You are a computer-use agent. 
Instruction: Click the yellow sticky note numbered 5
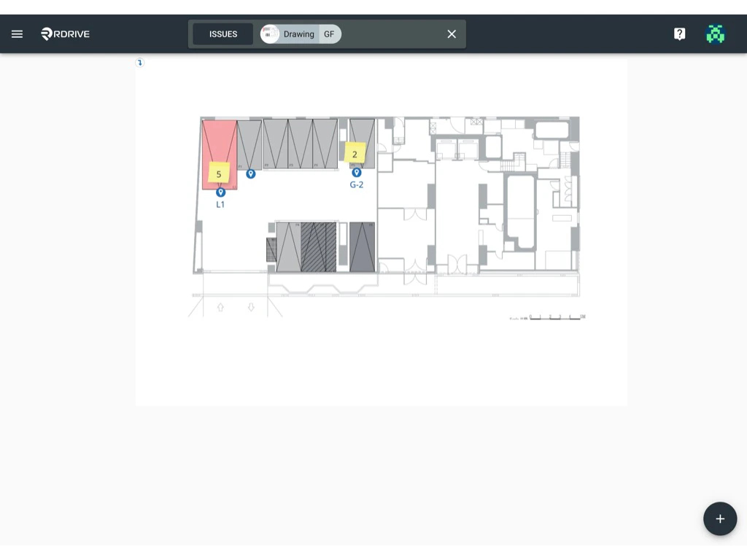tap(219, 174)
